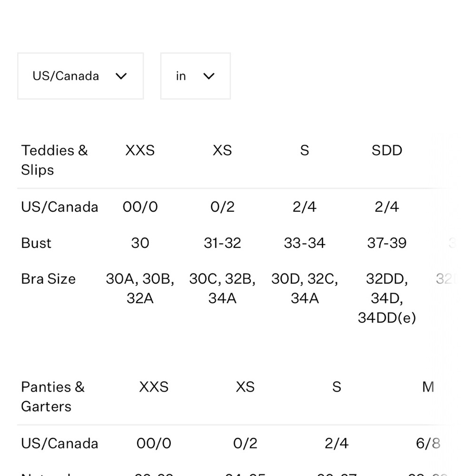Click the 31-32 bust cell
Viewport: 476px width, 476px height.
coord(222,243)
